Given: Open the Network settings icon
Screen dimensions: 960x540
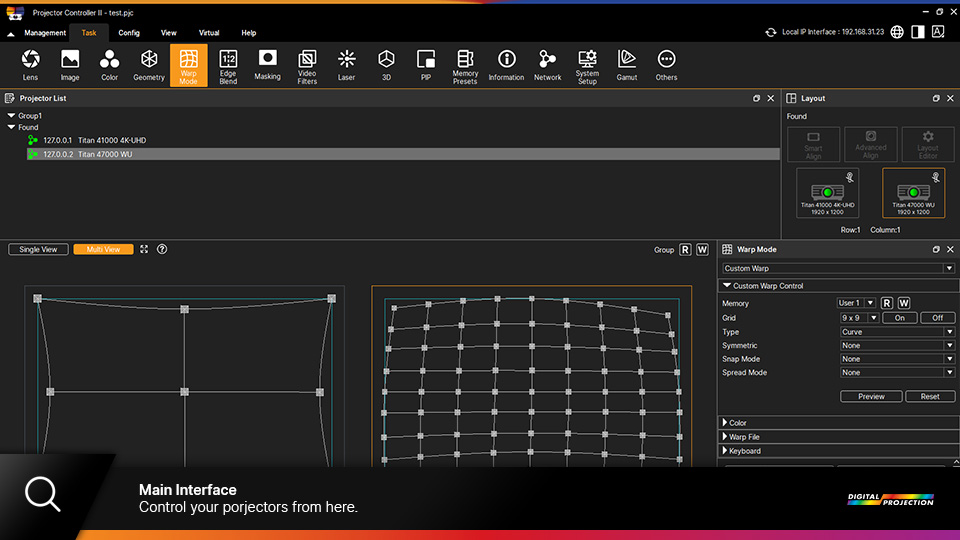Looking at the screenshot, I should 547,64.
